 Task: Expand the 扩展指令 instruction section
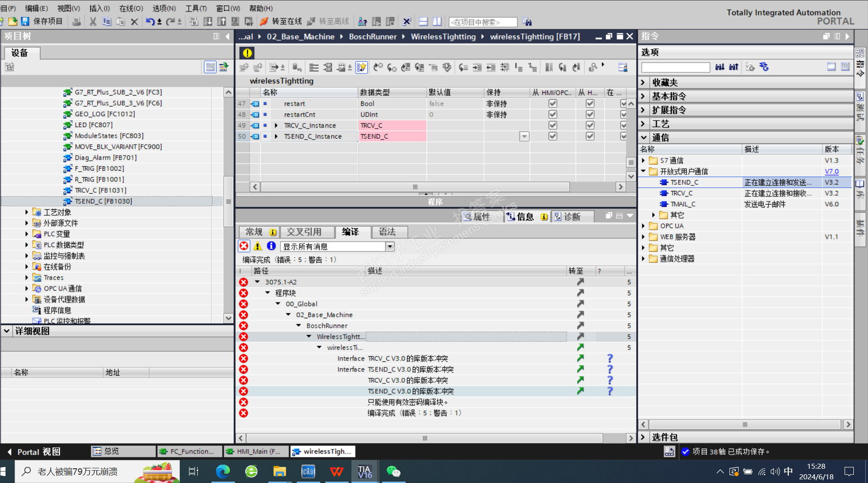click(644, 110)
